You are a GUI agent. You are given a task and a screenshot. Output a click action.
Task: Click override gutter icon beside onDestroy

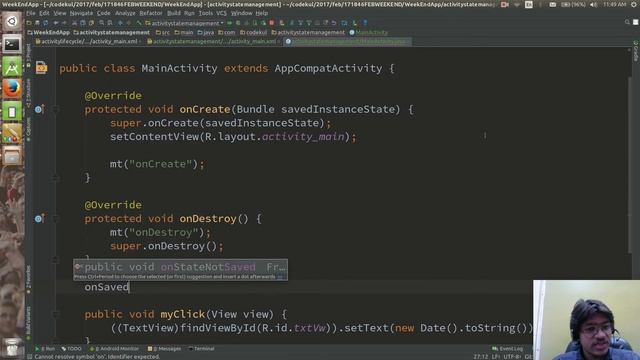coord(39,218)
